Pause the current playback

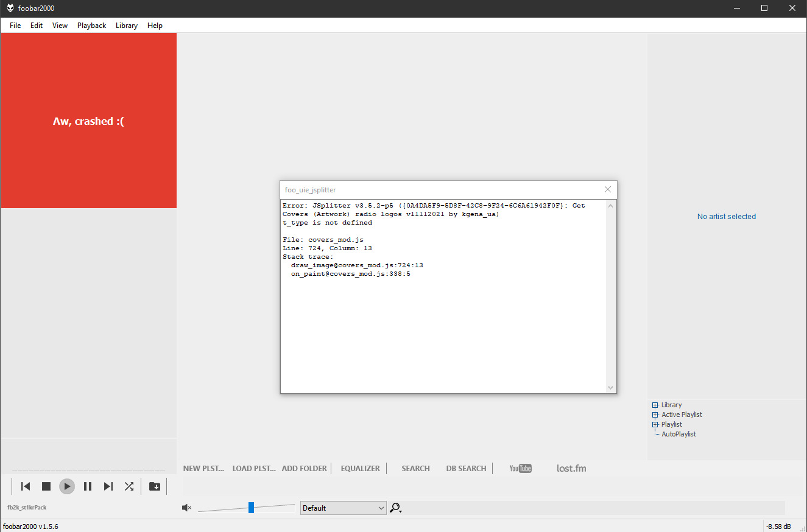click(88, 486)
